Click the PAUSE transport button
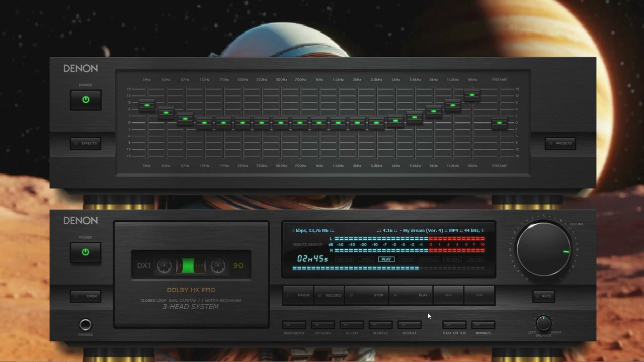The width and height of the screenshot is (644, 362). click(x=298, y=295)
